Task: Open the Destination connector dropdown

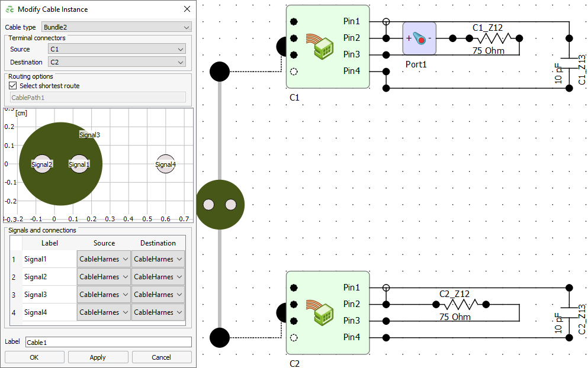Action: (x=117, y=62)
